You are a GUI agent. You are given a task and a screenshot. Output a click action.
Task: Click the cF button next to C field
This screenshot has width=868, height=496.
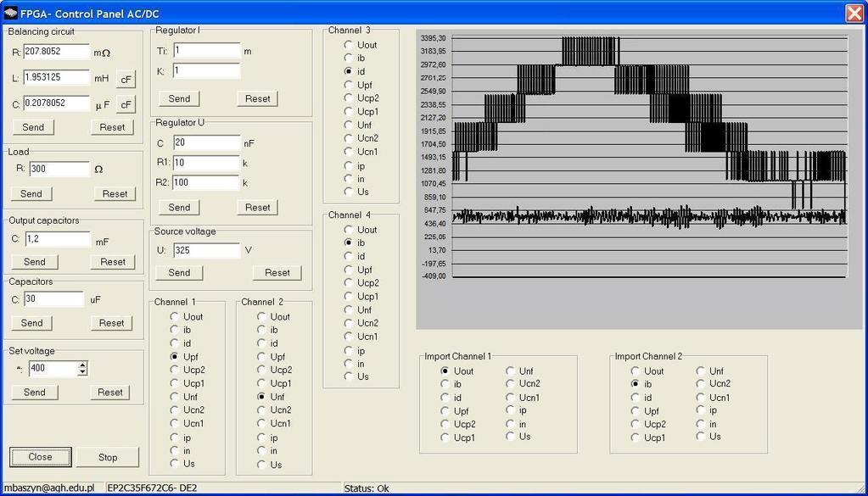126,104
